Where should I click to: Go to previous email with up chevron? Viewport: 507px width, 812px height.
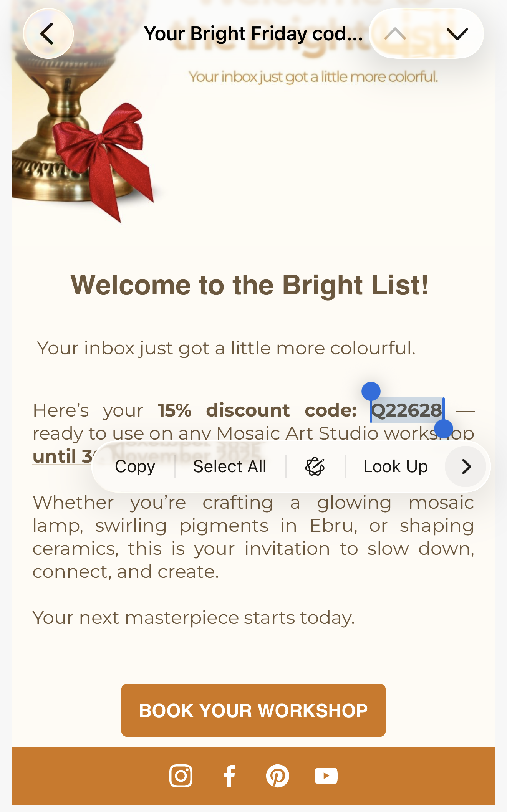(x=395, y=34)
